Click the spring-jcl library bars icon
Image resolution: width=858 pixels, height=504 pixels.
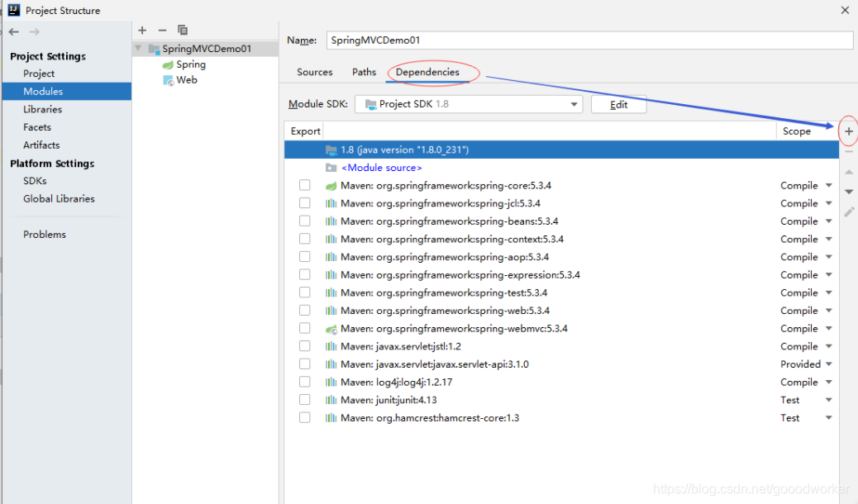(x=331, y=203)
